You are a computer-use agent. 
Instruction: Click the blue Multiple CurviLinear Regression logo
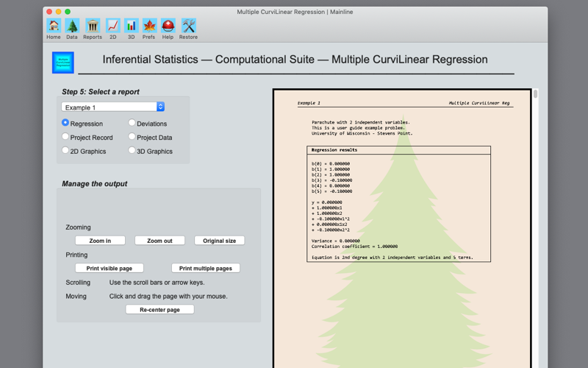click(63, 63)
